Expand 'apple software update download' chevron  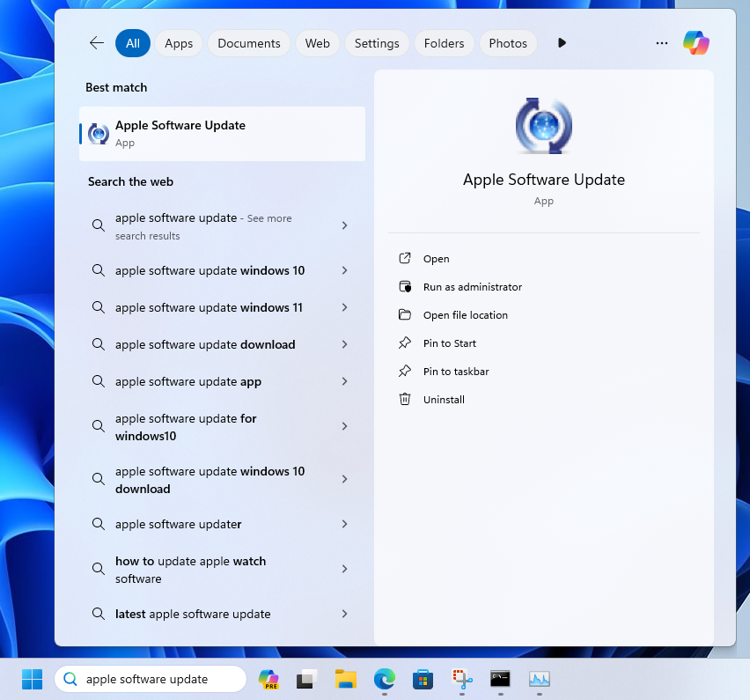(x=344, y=344)
